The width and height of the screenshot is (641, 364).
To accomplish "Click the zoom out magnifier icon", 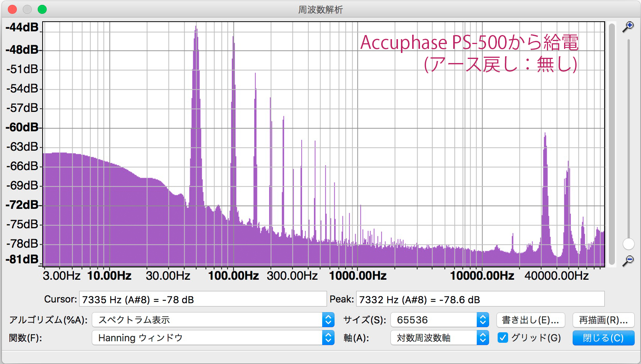I will click(x=628, y=261).
